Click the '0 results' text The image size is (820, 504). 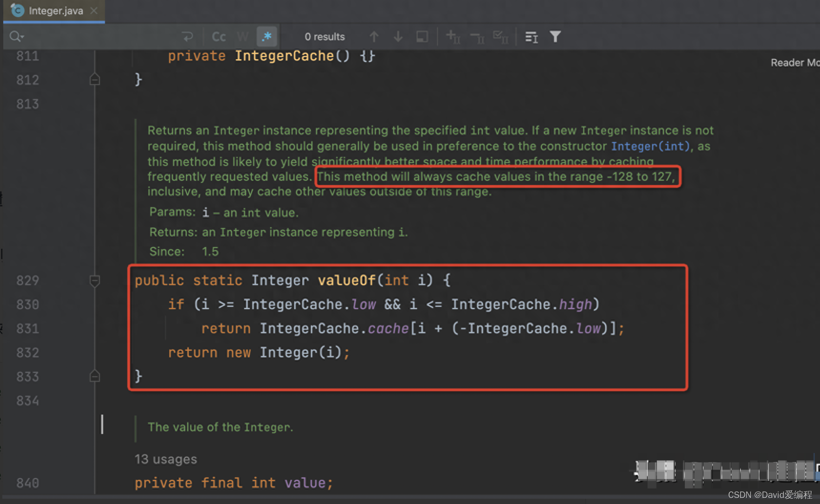tap(325, 37)
